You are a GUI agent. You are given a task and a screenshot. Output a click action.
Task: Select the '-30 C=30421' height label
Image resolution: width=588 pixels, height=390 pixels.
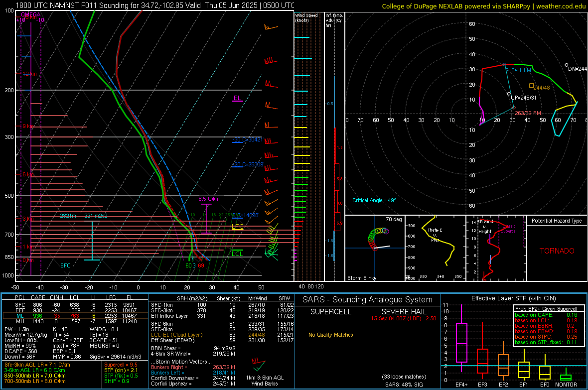[x=248, y=139]
